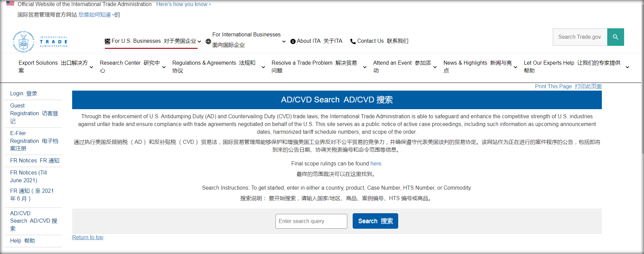Click the info icon beside About ITA
644x254 pixels.
coord(293,41)
